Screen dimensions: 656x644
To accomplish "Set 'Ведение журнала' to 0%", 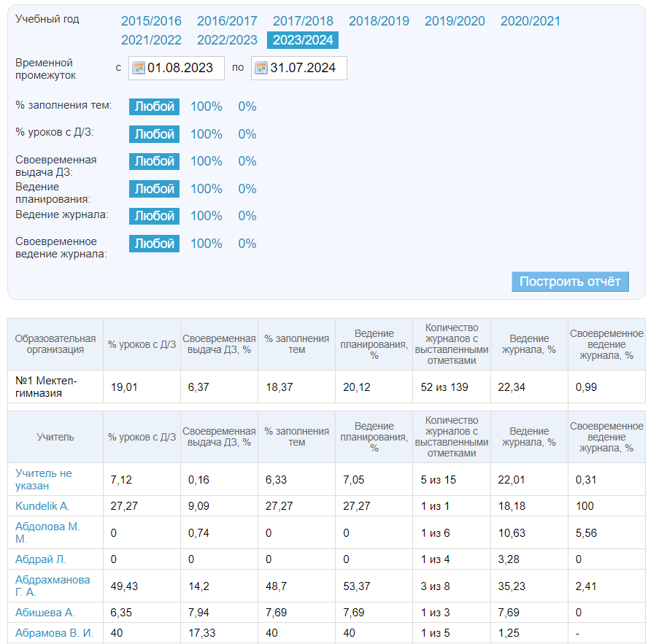I will point(247,216).
